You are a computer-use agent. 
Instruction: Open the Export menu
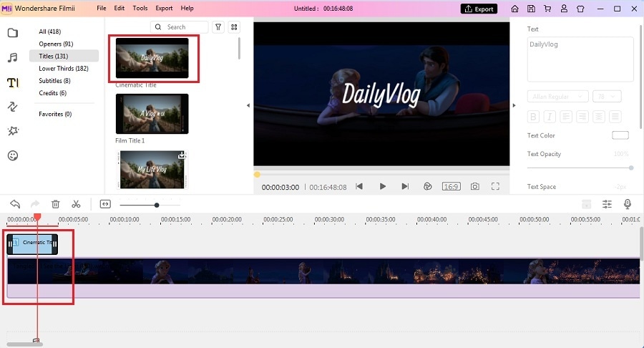pos(164,8)
